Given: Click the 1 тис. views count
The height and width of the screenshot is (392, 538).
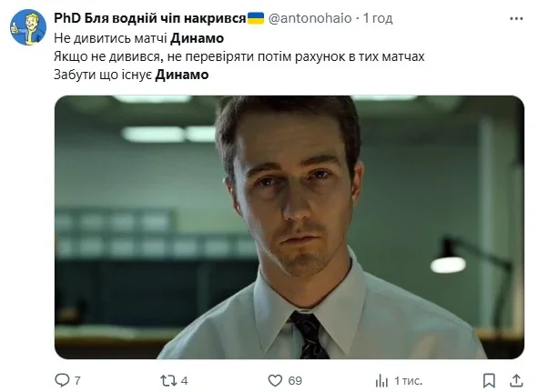Looking at the screenshot, I should coord(409,380).
